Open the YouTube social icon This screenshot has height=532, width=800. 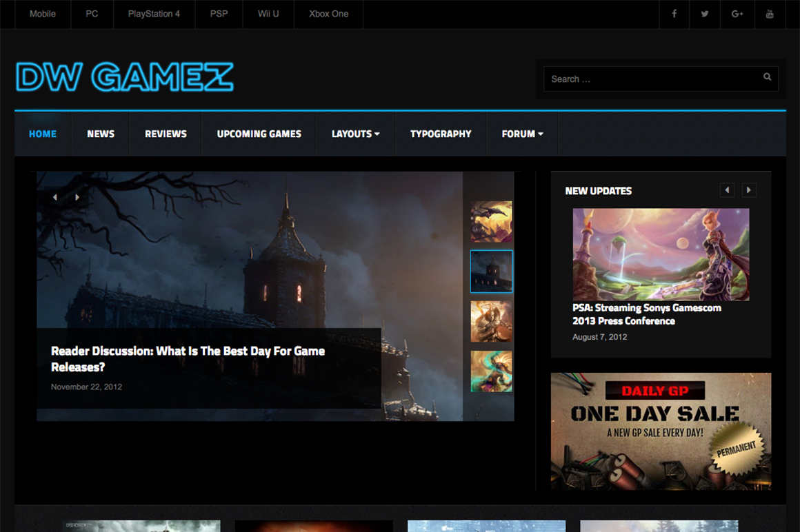(770, 14)
